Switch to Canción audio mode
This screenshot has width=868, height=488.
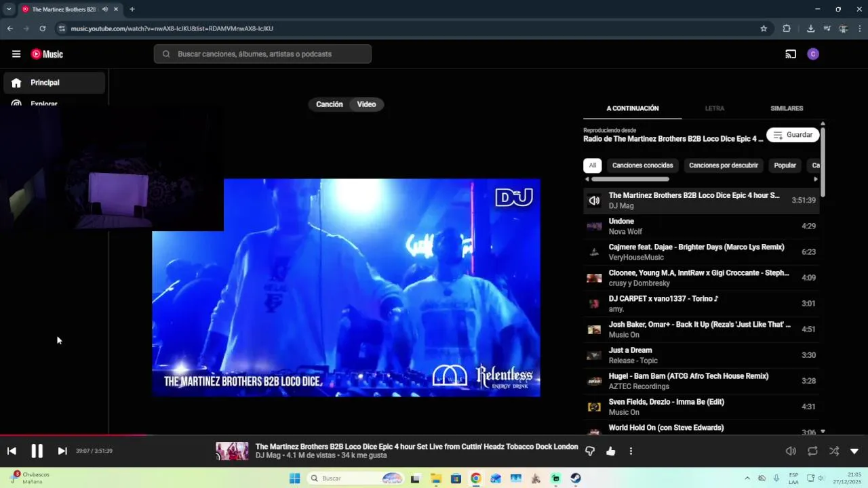(330, 104)
